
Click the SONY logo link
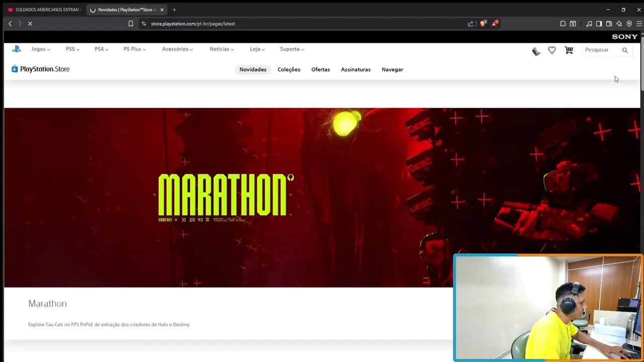coord(624,37)
